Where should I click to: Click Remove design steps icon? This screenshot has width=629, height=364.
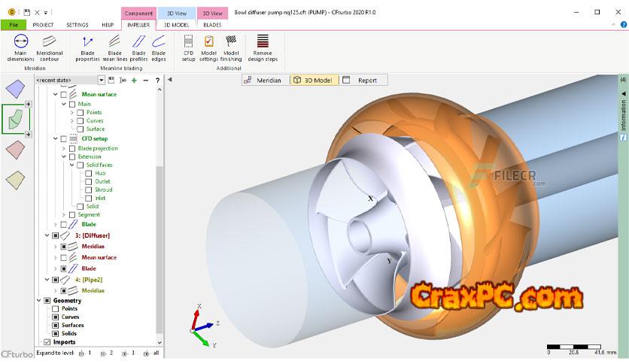(263, 47)
